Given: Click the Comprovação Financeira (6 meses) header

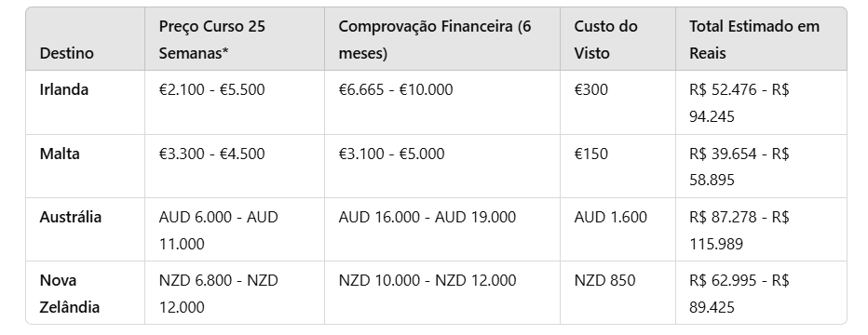Looking at the screenshot, I should click(x=435, y=40).
